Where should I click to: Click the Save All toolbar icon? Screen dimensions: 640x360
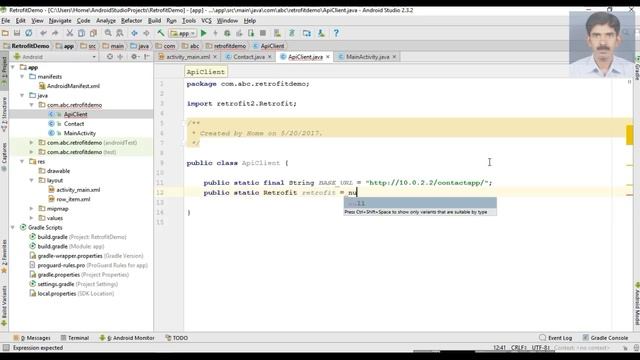click(x=17, y=33)
